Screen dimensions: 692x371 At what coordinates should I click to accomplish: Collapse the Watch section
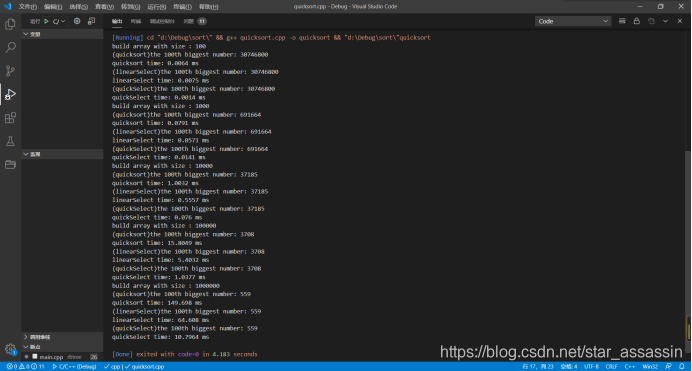(x=62, y=154)
